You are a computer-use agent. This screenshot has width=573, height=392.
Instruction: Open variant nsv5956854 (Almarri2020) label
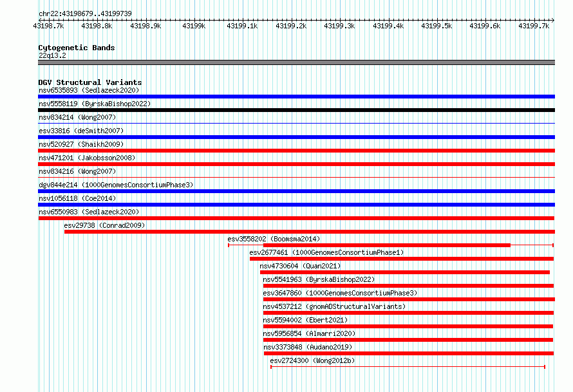click(309, 333)
